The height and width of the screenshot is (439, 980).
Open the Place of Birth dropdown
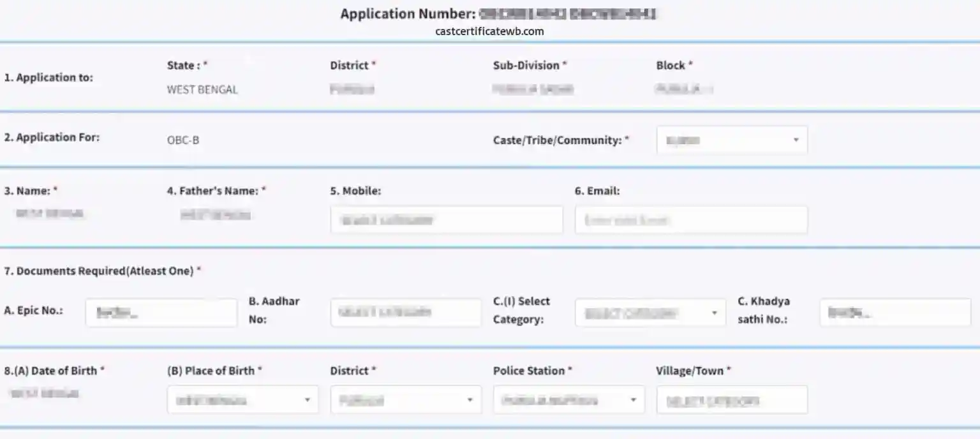(242, 399)
